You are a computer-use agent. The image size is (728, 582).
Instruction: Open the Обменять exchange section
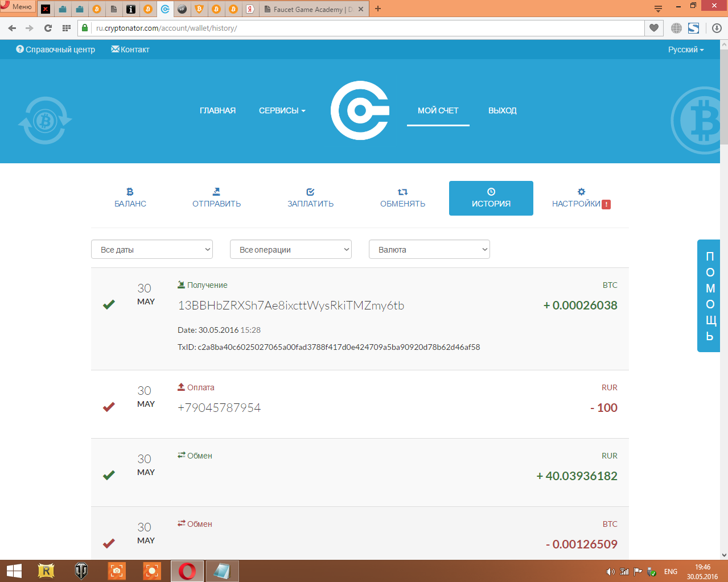(x=402, y=198)
